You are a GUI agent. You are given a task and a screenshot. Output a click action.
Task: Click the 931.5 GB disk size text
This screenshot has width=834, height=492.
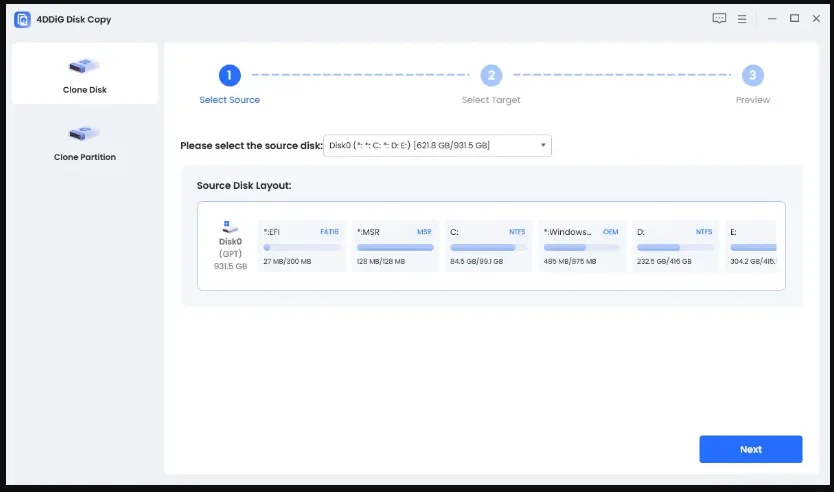(x=230, y=266)
